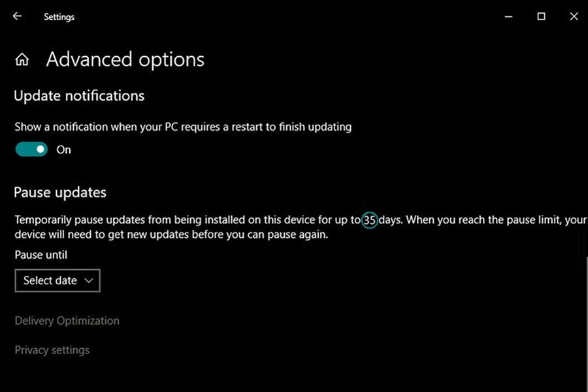The width and height of the screenshot is (588, 392).
Task: Click the Pause until label
Action: click(41, 255)
